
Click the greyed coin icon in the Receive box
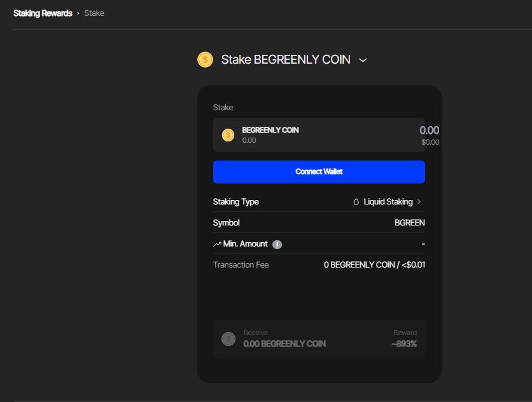coord(228,339)
